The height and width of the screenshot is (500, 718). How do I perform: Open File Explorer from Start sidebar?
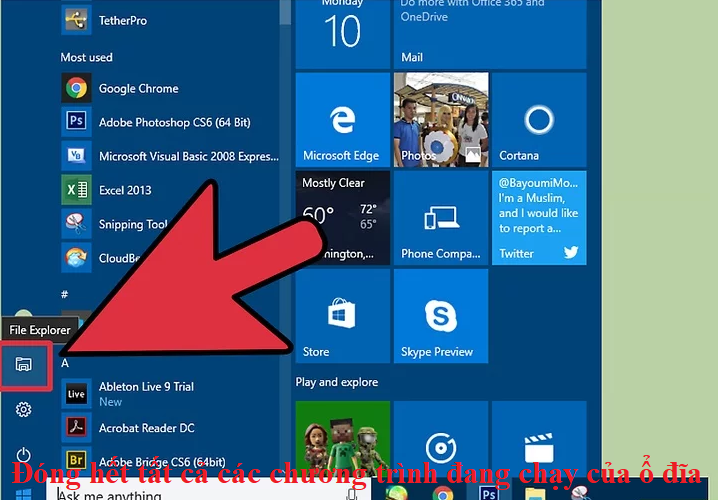click(24, 366)
